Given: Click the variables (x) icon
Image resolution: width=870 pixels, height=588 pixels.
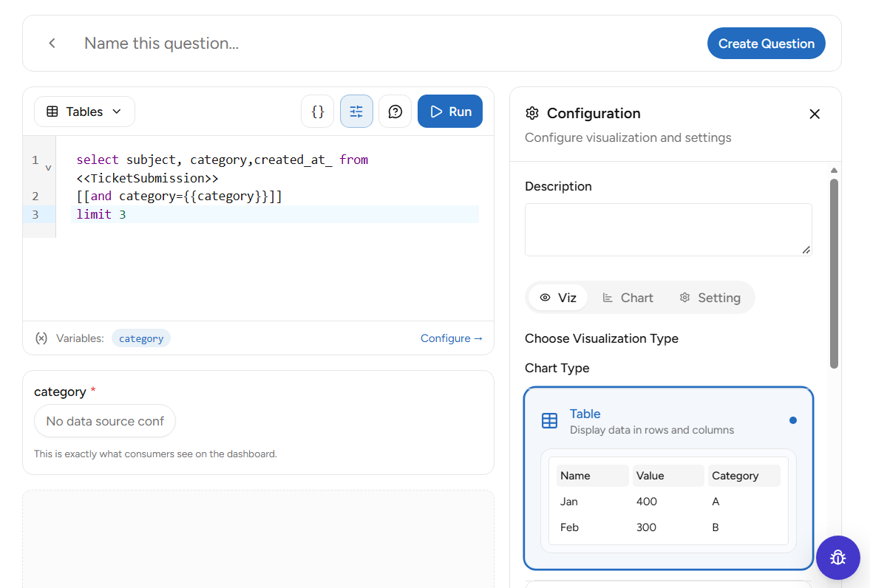Looking at the screenshot, I should tap(41, 338).
